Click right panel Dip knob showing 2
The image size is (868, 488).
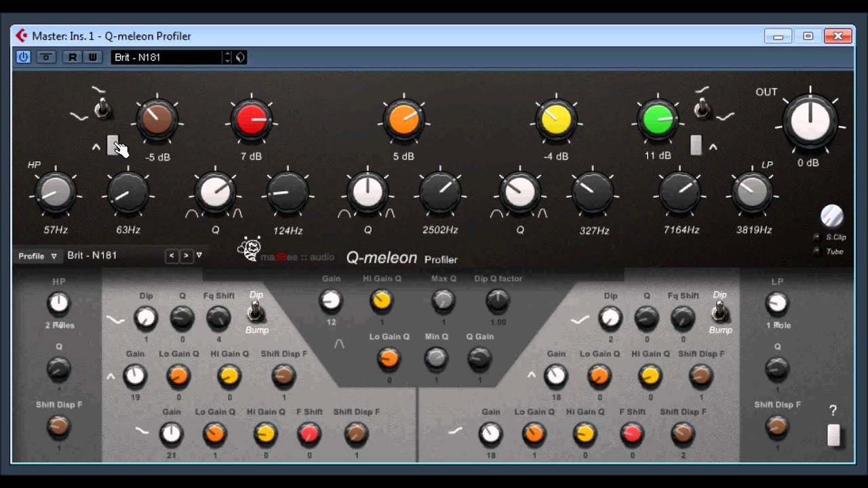tap(610, 317)
